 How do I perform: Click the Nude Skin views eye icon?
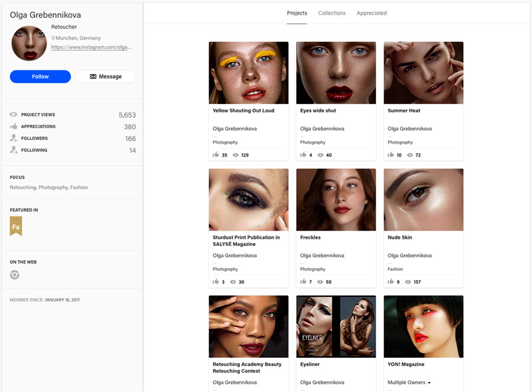tap(408, 282)
